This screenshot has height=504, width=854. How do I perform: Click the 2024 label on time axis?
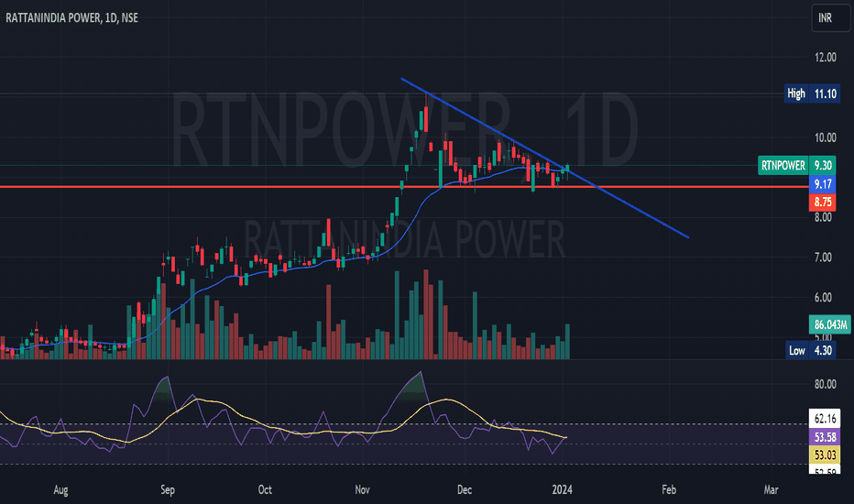coord(562,490)
